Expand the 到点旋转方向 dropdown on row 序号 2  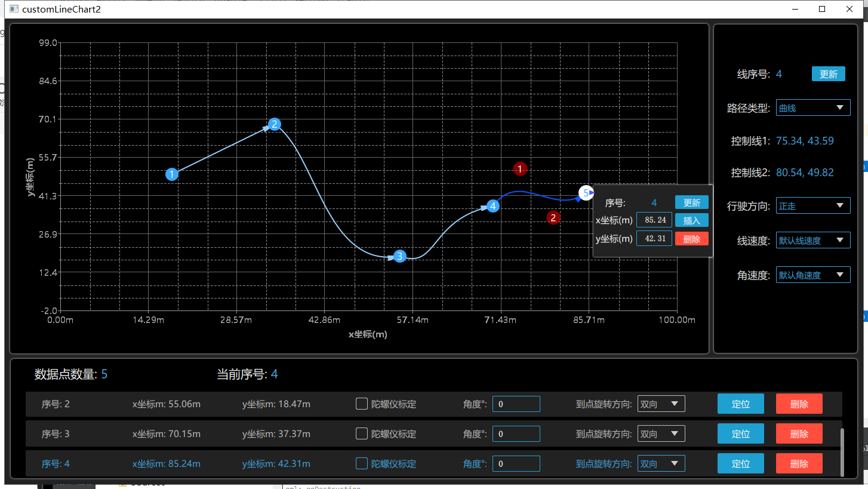[x=661, y=404]
